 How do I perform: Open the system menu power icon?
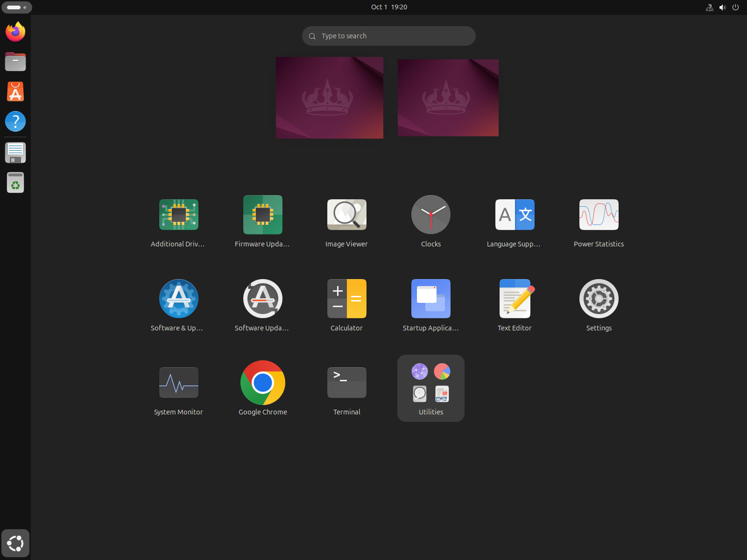coord(735,7)
